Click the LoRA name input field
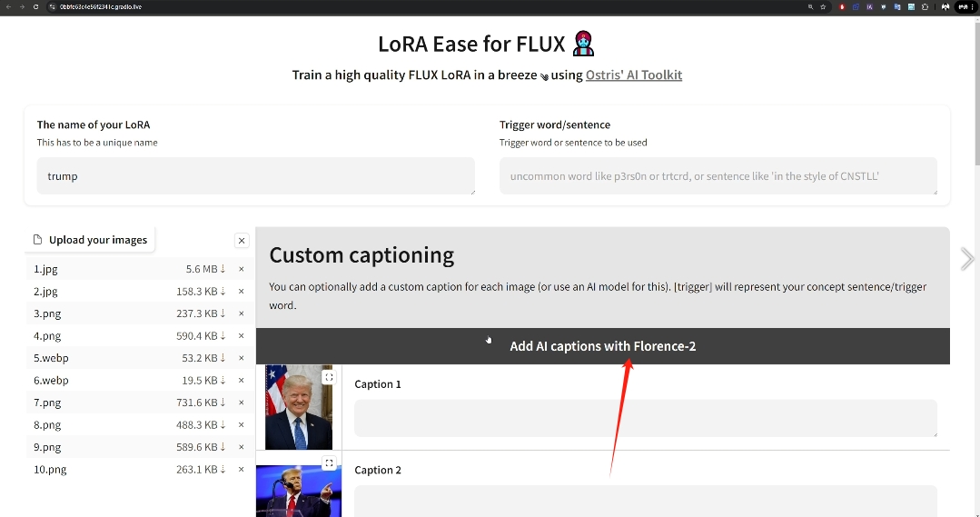Viewport: 980px width, 517px height. (255, 175)
